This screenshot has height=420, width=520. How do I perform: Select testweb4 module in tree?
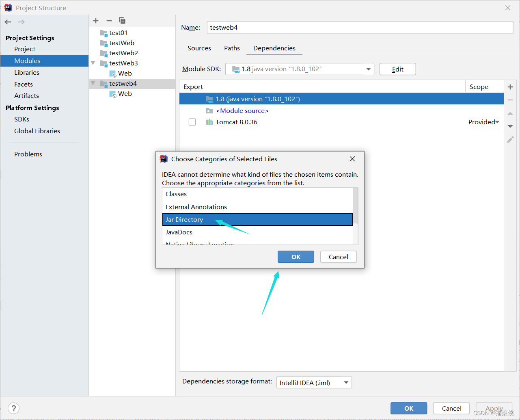click(123, 83)
